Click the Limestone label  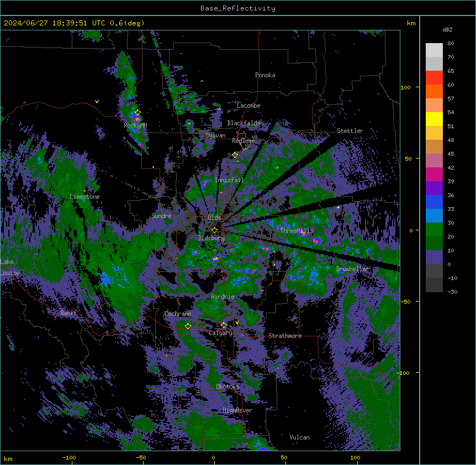pos(84,197)
